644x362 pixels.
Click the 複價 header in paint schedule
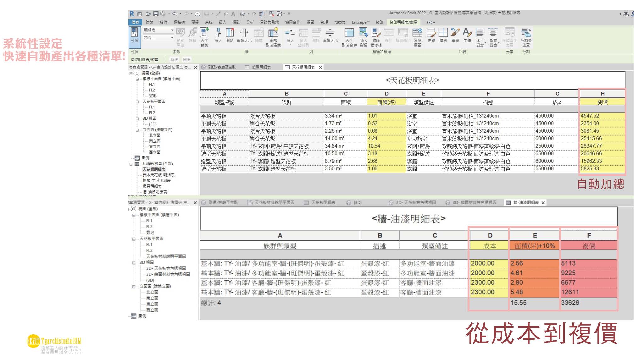(x=588, y=246)
